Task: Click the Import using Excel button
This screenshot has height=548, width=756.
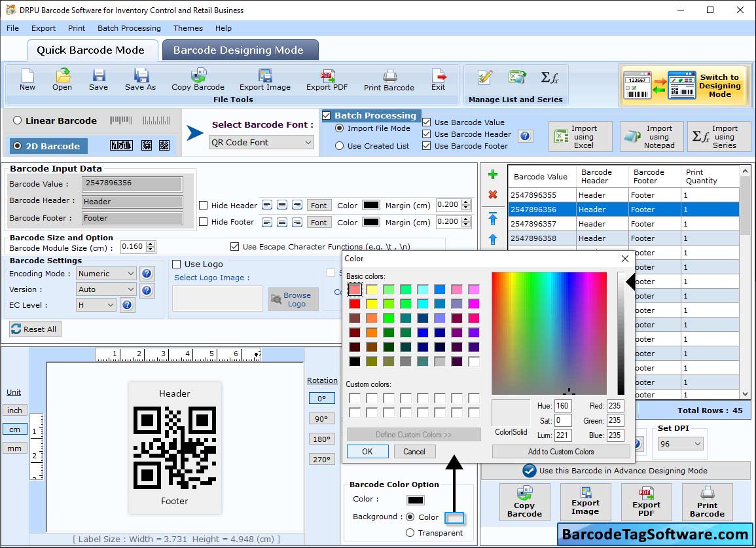Action: click(x=581, y=137)
